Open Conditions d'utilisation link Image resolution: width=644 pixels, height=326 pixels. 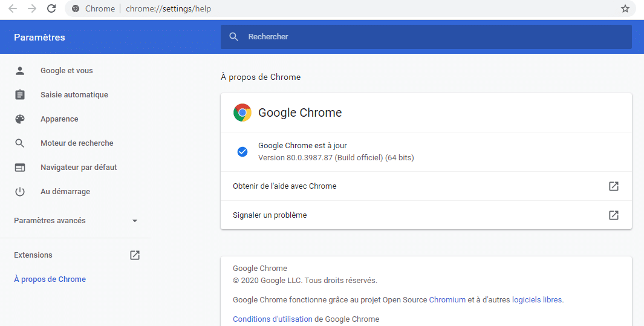tap(273, 319)
